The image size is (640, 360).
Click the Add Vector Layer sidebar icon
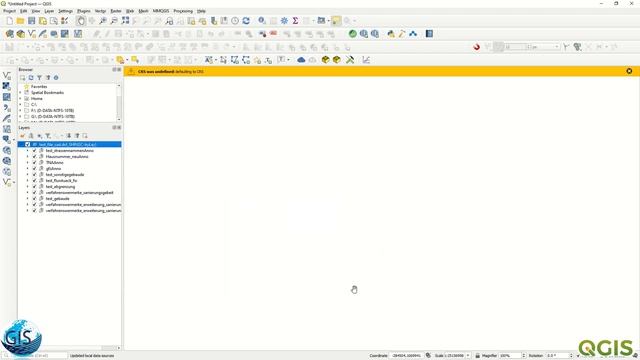(x=7, y=76)
